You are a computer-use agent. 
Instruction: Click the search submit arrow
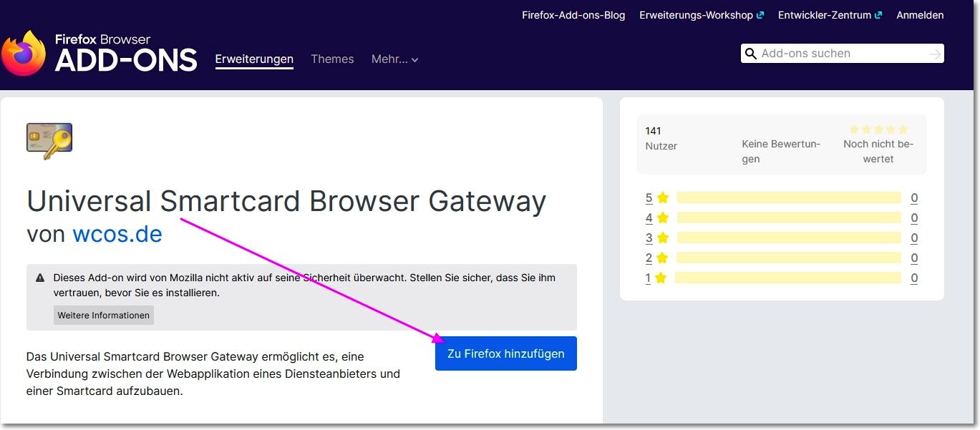click(x=935, y=54)
